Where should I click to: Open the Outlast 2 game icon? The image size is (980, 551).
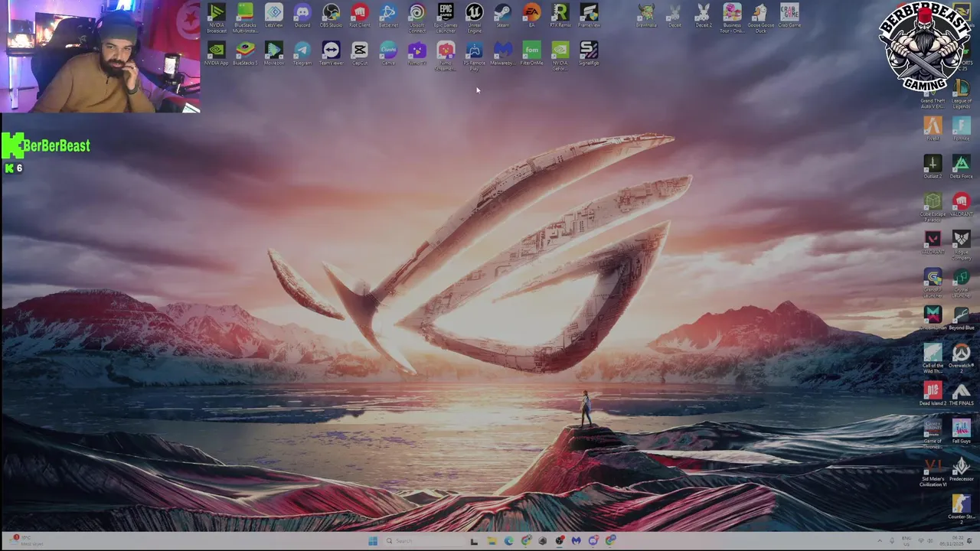tap(933, 166)
